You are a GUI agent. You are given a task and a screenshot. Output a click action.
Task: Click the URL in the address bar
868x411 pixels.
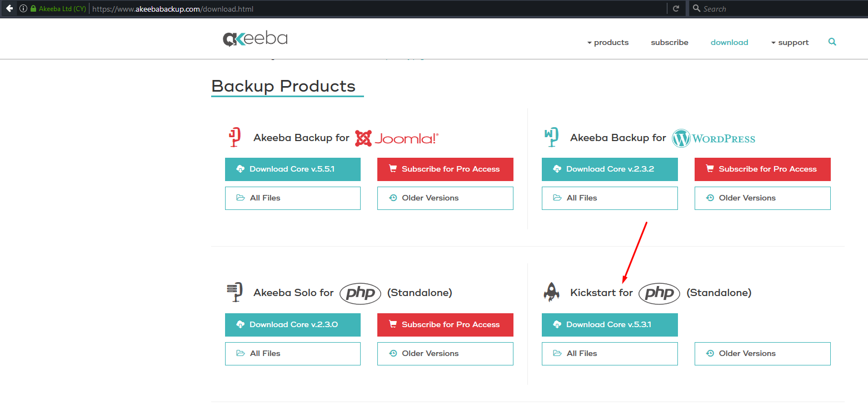[173, 9]
